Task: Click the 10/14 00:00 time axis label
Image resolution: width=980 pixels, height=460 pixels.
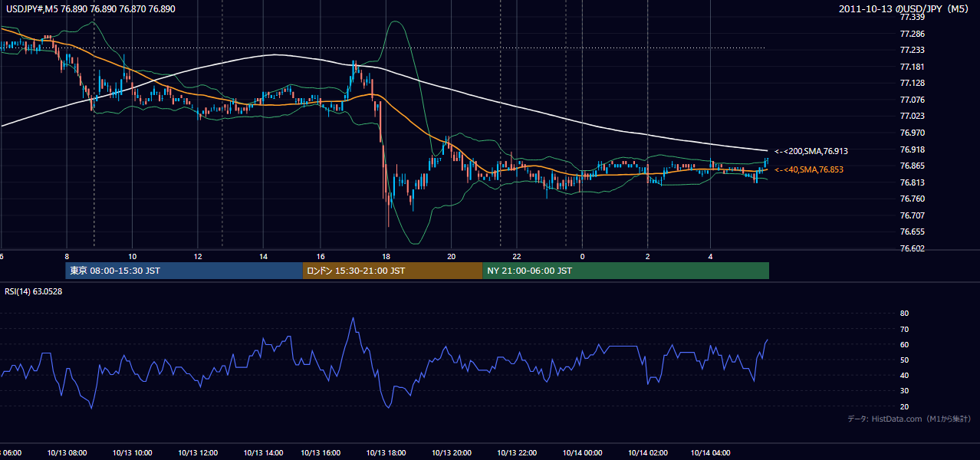Action: pyautogui.click(x=582, y=452)
